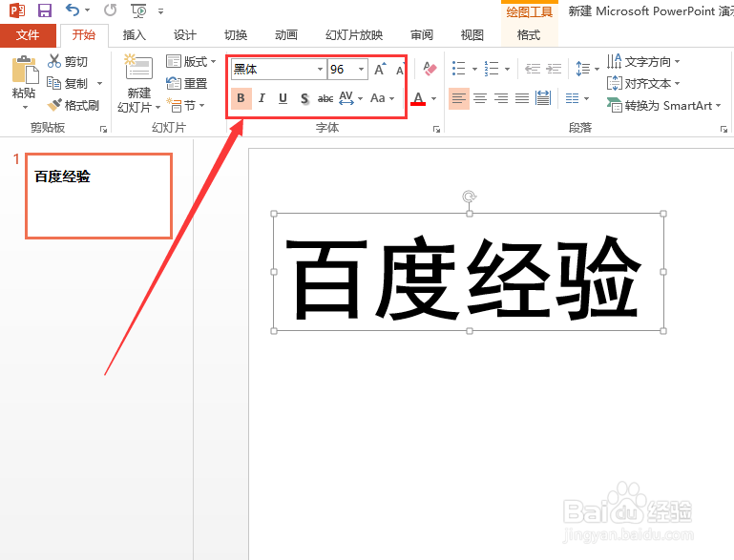The image size is (734, 560).
Task: Select slide 1 thumbnail
Action: pyautogui.click(x=98, y=196)
